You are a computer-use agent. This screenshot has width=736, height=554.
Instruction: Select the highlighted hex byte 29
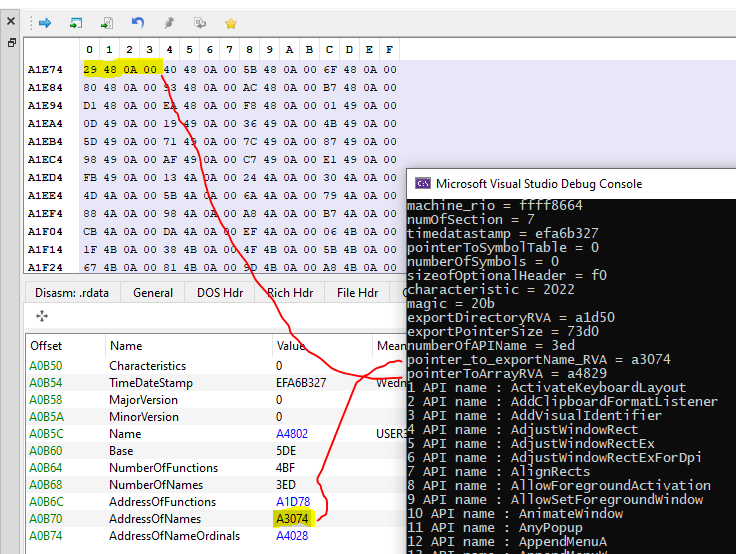(x=90, y=69)
